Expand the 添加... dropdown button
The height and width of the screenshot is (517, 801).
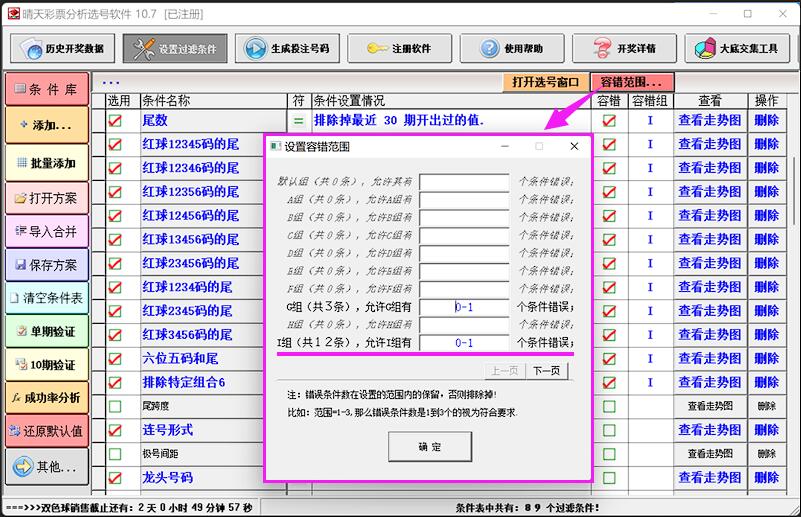coord(46,125)
